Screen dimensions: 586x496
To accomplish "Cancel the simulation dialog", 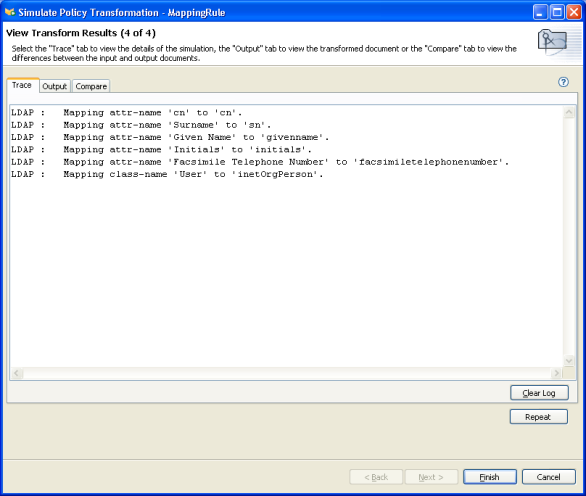I will click(x=548, y=477).
